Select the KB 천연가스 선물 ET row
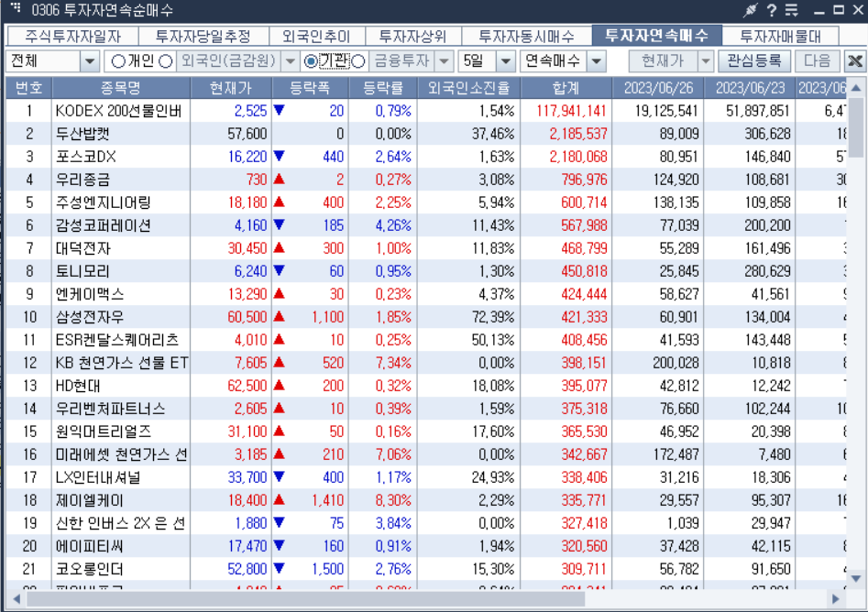 coord(426,363)
